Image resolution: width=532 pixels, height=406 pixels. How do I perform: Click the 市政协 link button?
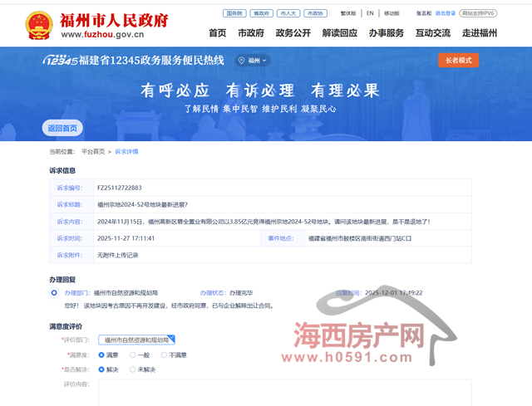314,14
